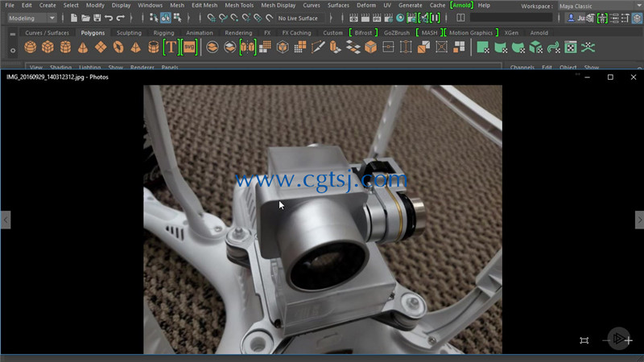Viewport: 644px width, 362px height.
Task: Click the No Live Surface field
Action: tap(300, 18)
